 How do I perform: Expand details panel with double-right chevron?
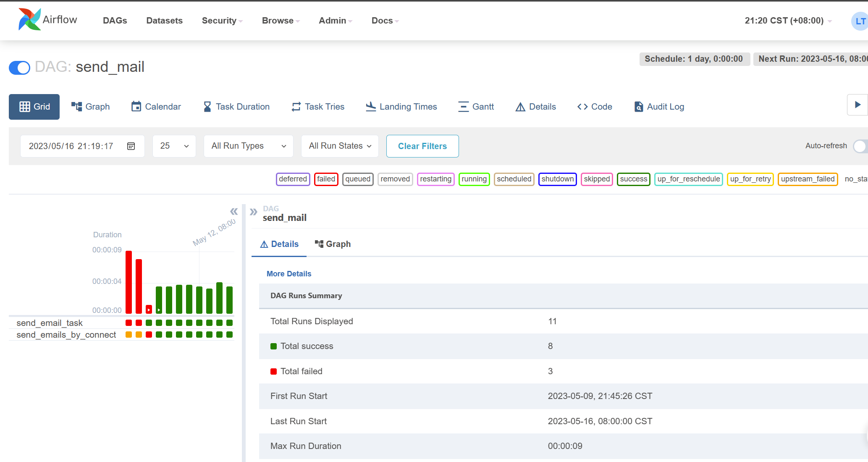253,212
